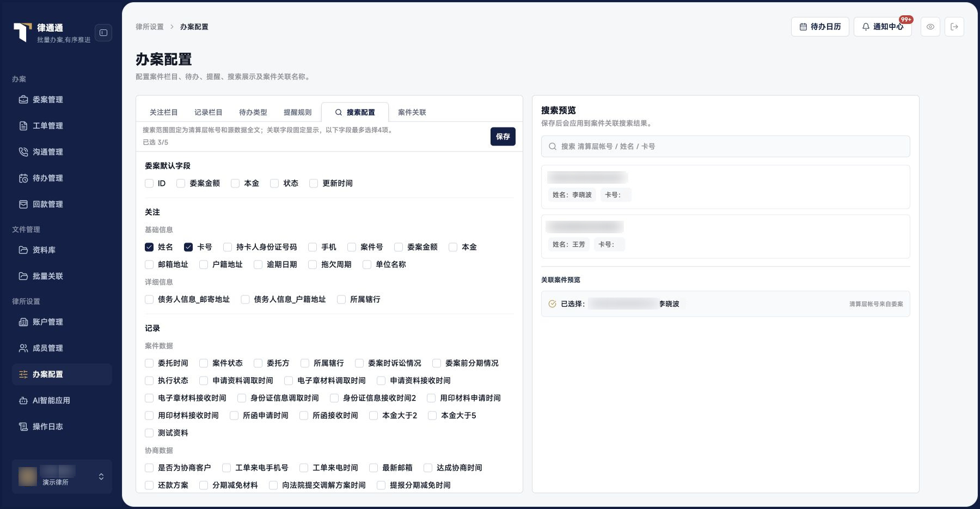Click the logout icon in the top bar

(x=954, y=27)
